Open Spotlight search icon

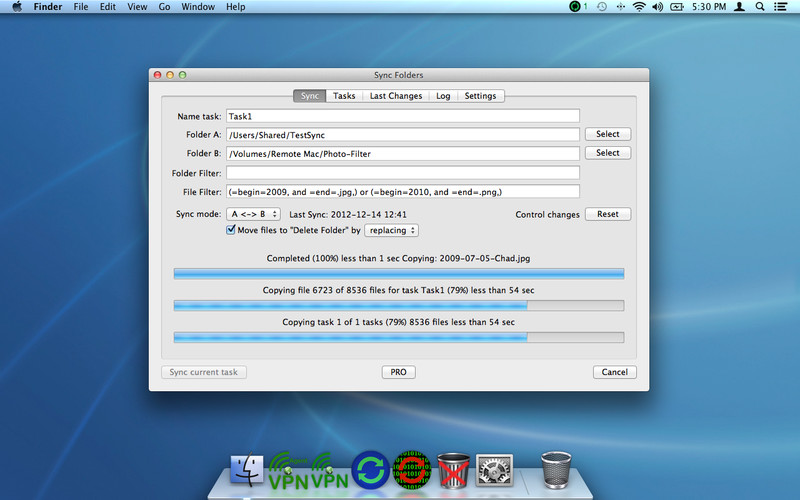click(x=760, y=7)
